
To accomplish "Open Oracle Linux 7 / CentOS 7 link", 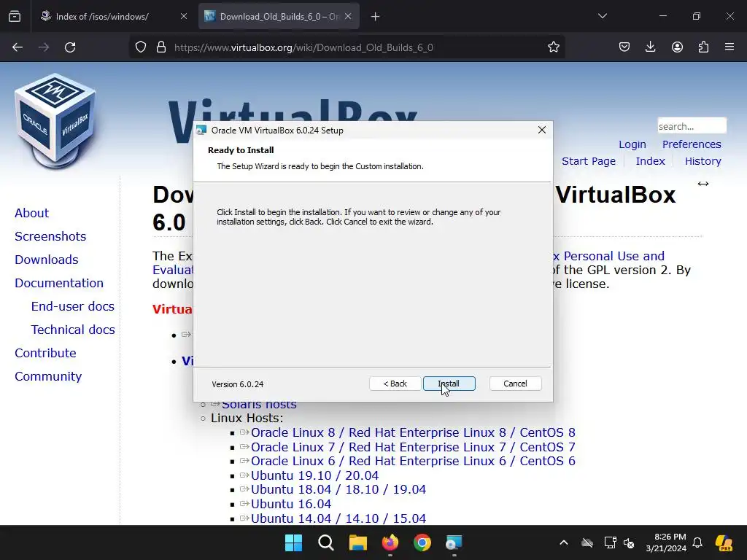I will tap(413, 447).
